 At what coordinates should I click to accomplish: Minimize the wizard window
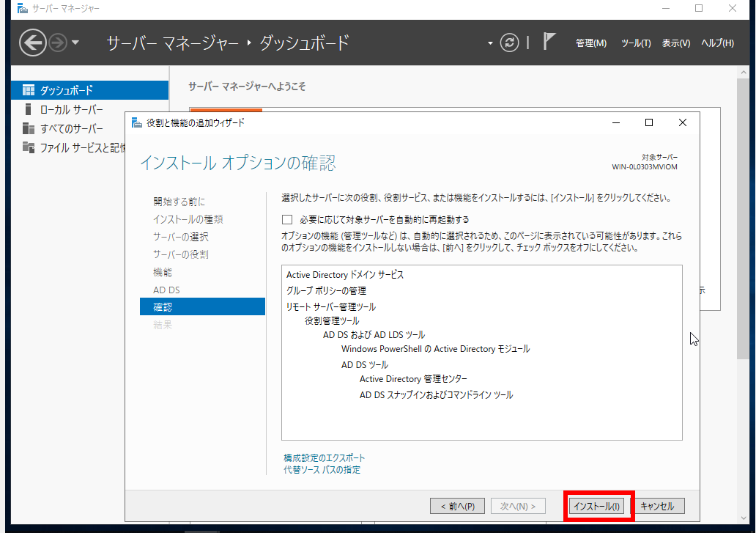615,122
